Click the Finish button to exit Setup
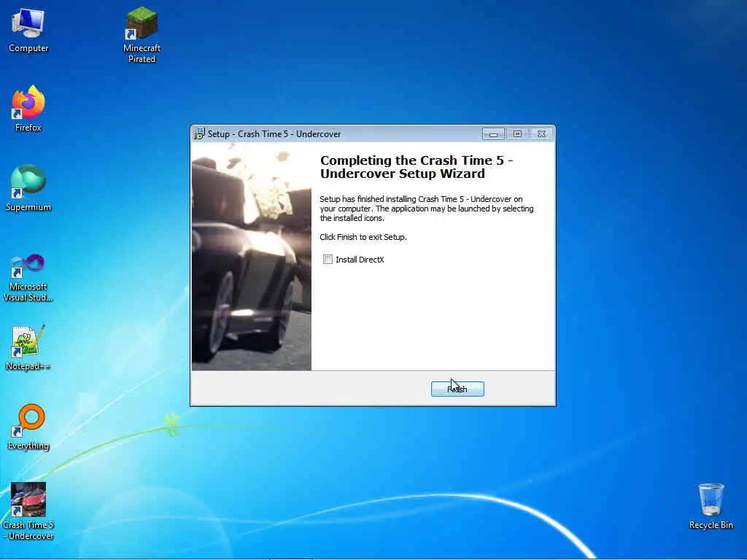The image size is (747, 560). coord(457,389)
